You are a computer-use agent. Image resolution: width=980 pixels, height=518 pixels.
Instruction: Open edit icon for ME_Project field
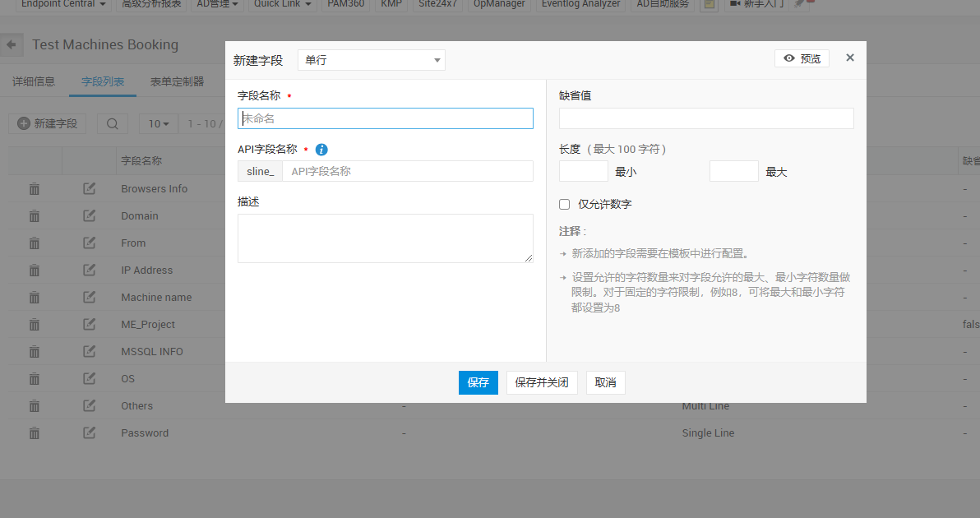click(89, 325)
